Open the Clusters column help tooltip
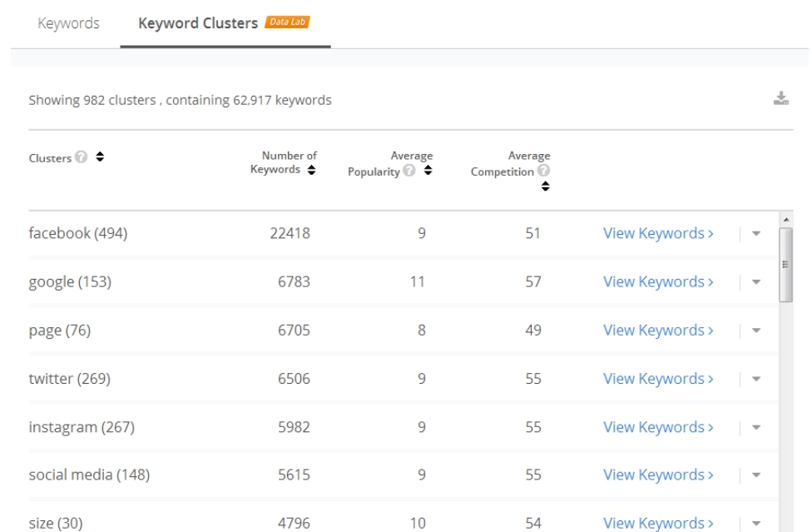Screen dimensions: 812x532 (82, 157)
